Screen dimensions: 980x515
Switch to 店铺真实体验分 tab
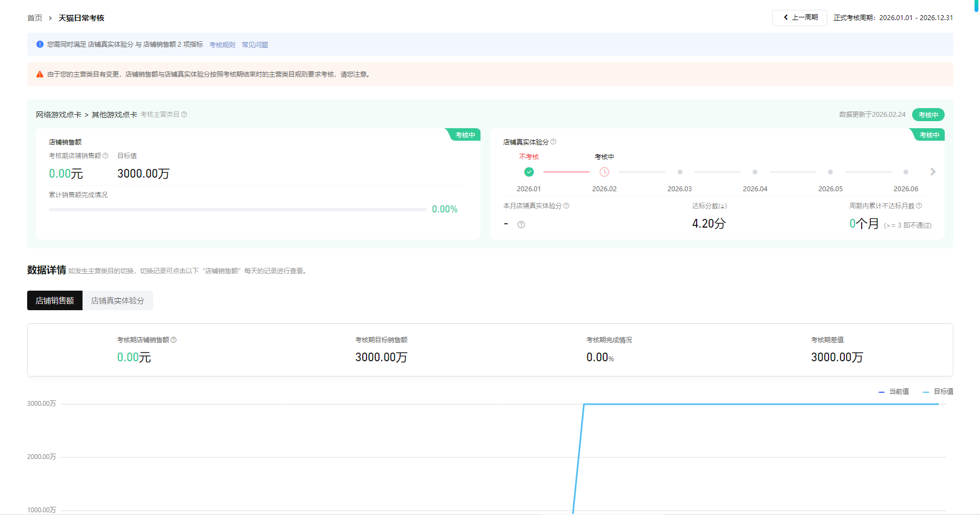(x=118, y=300)
